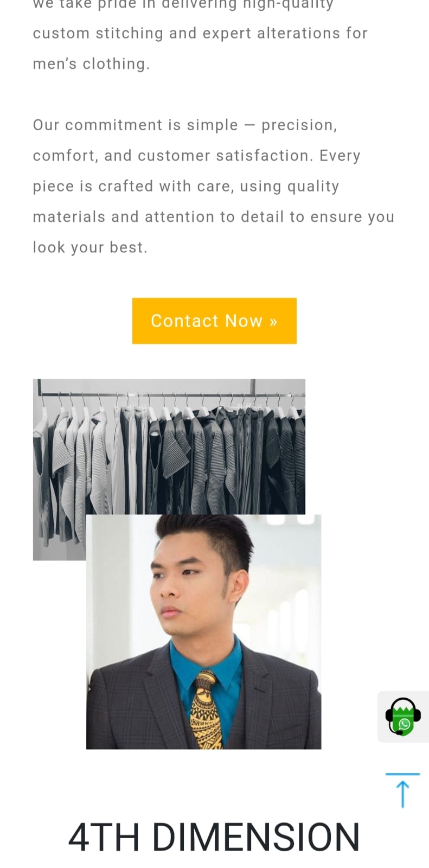This screenshot has height=868, width=429.
Task: Click the » chevron in Contact Now
Action: coord(273,322)
